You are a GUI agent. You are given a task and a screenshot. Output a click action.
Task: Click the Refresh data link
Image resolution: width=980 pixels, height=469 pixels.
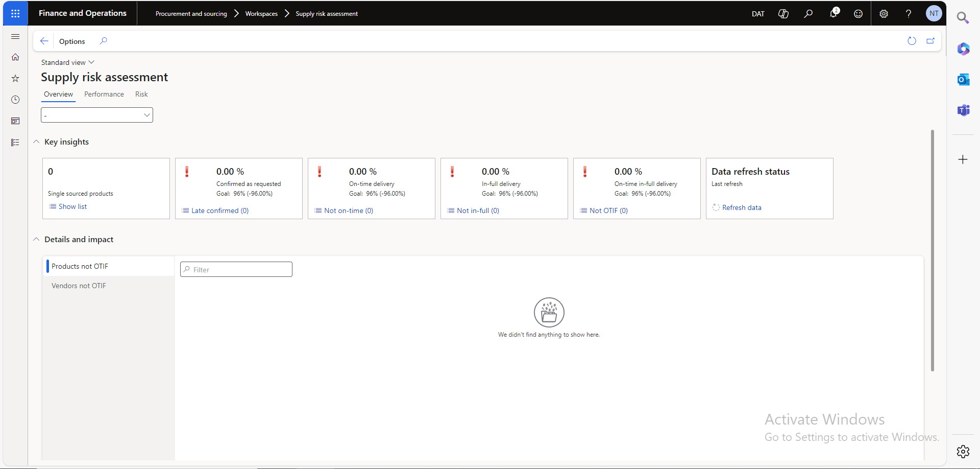coord(741,207)
